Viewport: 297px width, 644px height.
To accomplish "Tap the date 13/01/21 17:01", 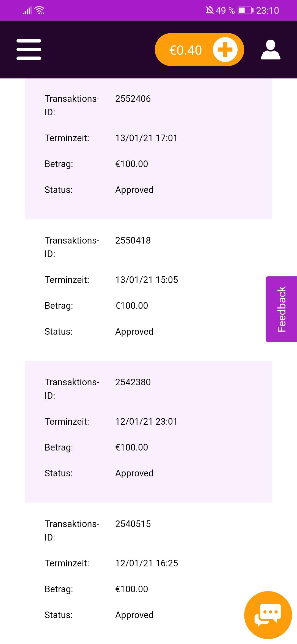I will (x=146, y=138).
